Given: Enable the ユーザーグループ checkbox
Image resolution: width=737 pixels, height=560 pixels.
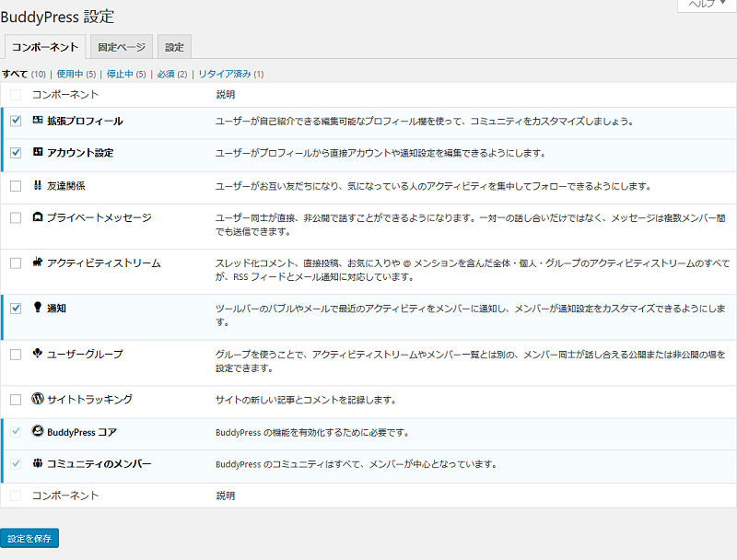Looking at the screenshot, I should pyautogui.click(x=16, y=355).
